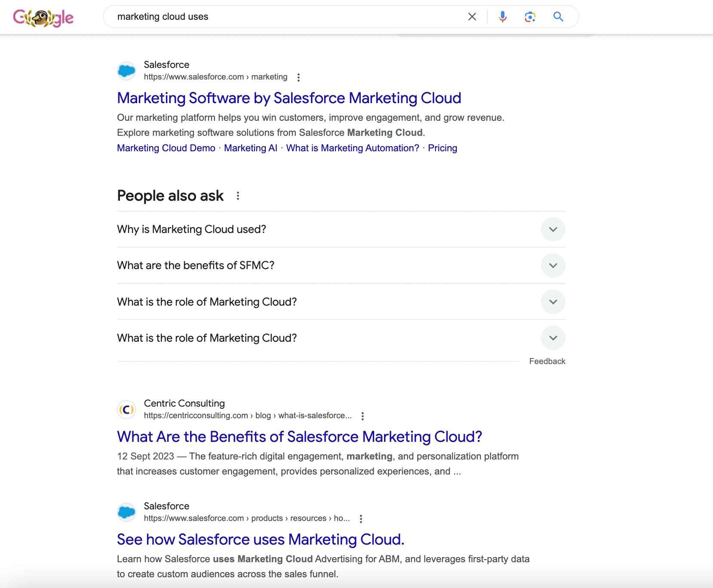Image resolution: width=713 pixels, height=588 pixels.
Task: Open 'Marketing Software by Salesforce Marketing Cloud'
Action: pyautogui.click(x=289, y=98)
